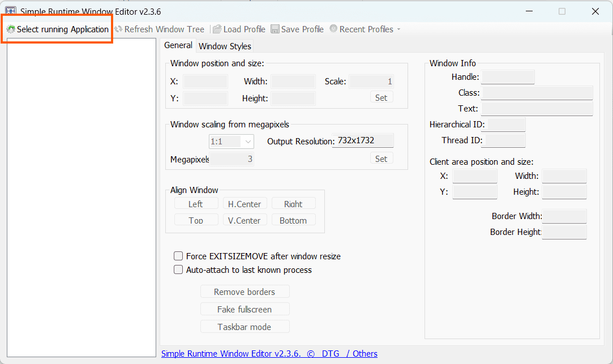The width and height of the screenshot is (613, 364).
Task: Click the Recent Profiles clock icon
Action: (x=333, y=28)
